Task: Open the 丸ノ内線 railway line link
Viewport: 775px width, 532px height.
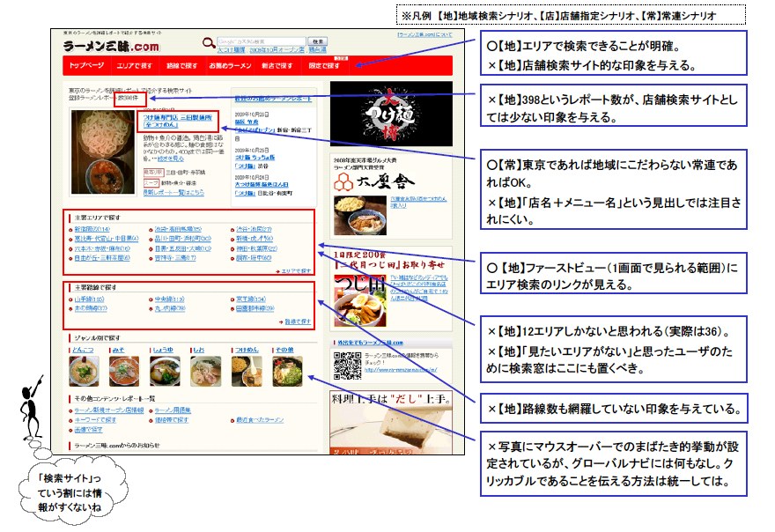Action: 170,308
